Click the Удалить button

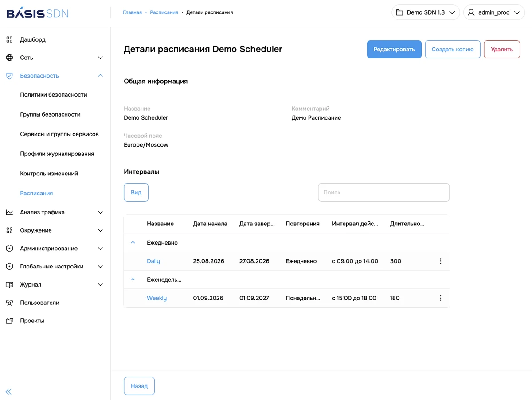tap(502, 50)
